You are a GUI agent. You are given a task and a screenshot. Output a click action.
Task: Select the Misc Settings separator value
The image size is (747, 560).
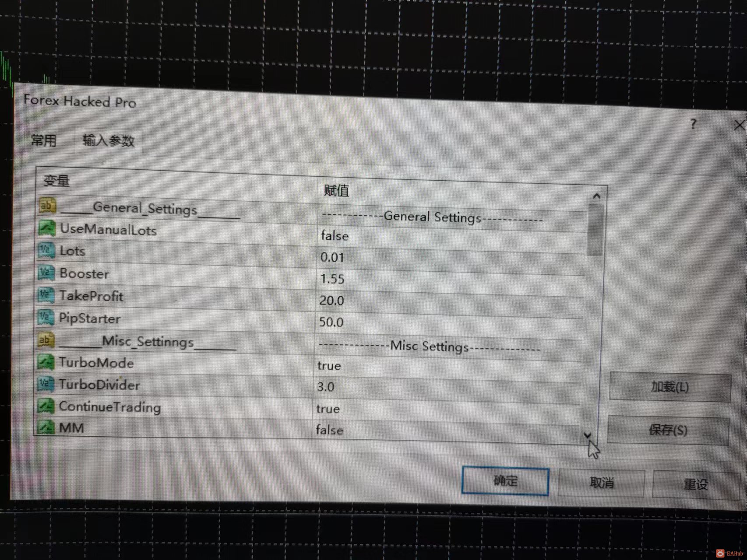430,347
